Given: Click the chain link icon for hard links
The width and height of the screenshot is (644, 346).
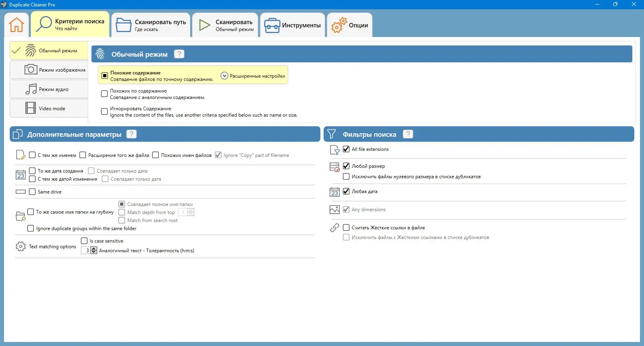Looking at the screenshot, I should (334, 228).
